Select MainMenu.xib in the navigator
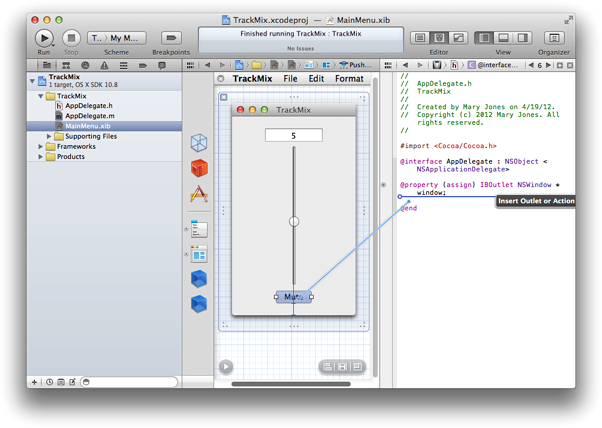Screen dimensions: 602x428 104,126
